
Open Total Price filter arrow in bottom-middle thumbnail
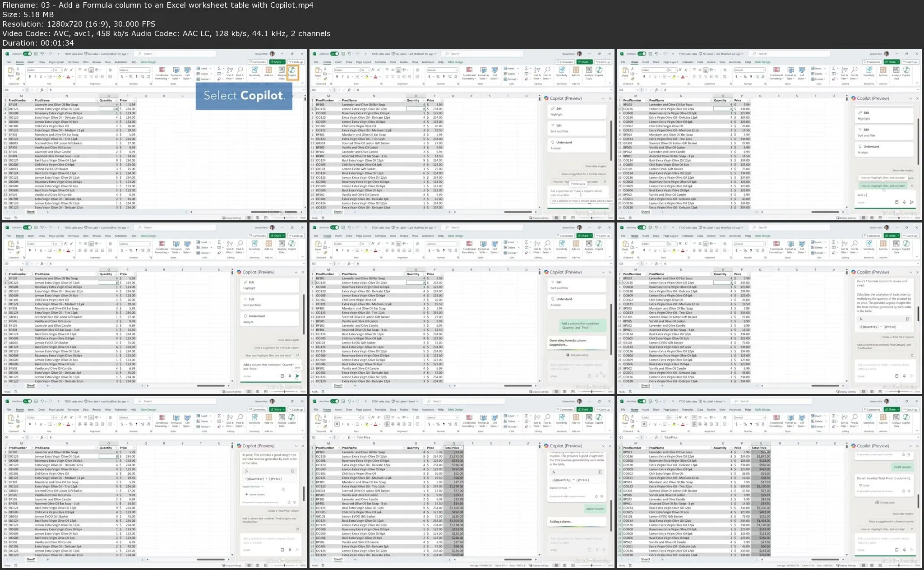tap(461, 448)
